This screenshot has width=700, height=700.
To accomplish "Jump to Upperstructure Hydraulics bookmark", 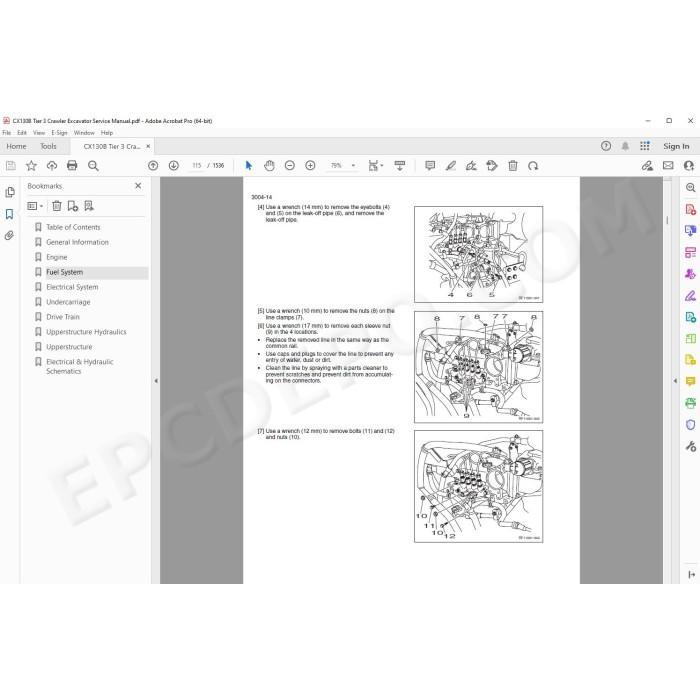I will (86, 332).
